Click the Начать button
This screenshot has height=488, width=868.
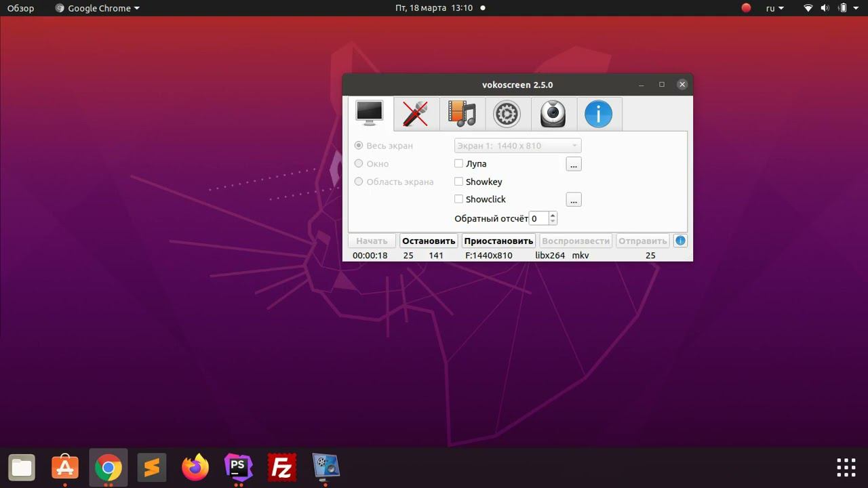tap(372, 241)
